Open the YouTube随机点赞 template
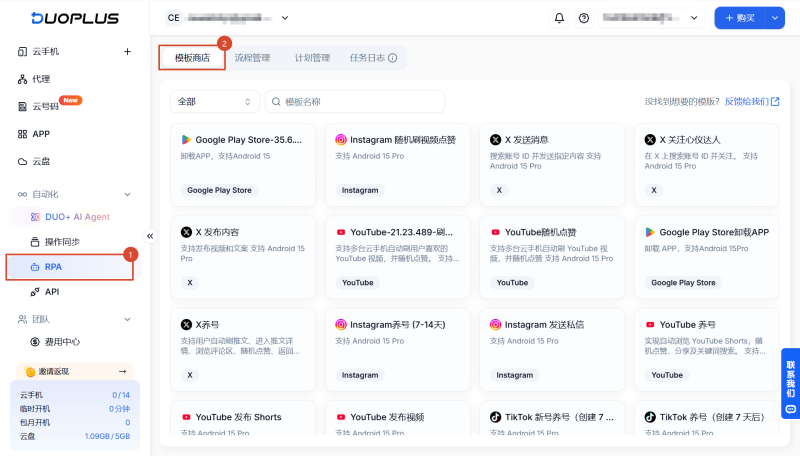800x456 pixels. pos(552,257)
